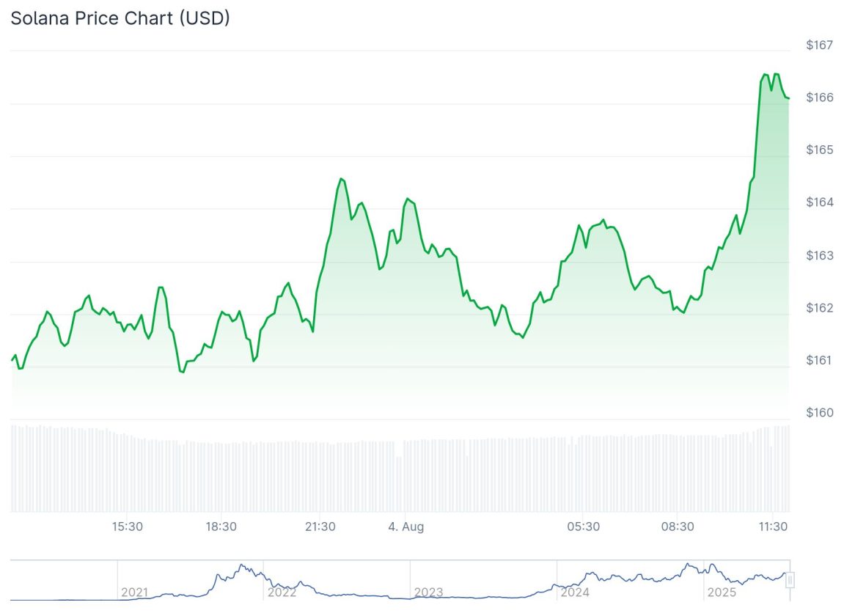Click the 2023 year in the navigator

click(x=428, y=593)
